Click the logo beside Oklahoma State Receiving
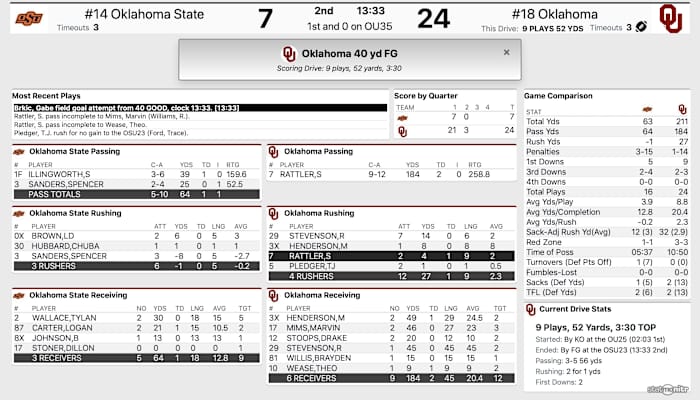700x400 pixels. 19,294
